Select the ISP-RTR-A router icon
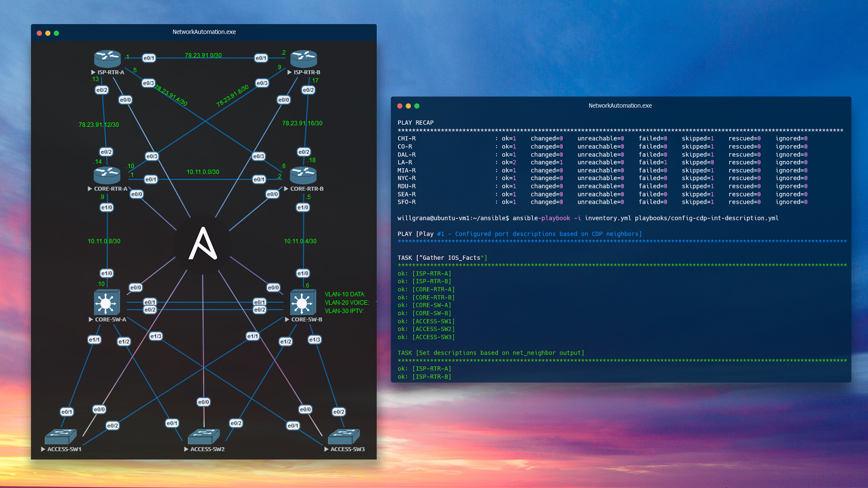868x488 pixels. (107, 57)
